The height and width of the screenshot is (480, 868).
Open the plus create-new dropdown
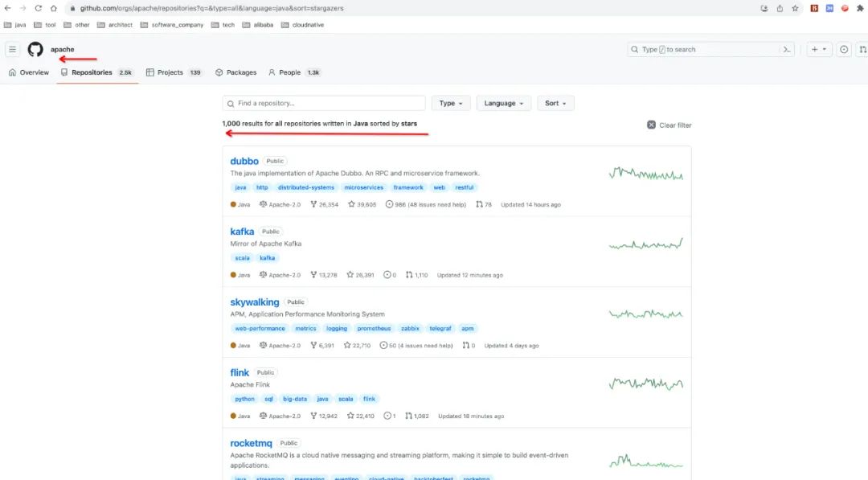[x=819, y=49]
